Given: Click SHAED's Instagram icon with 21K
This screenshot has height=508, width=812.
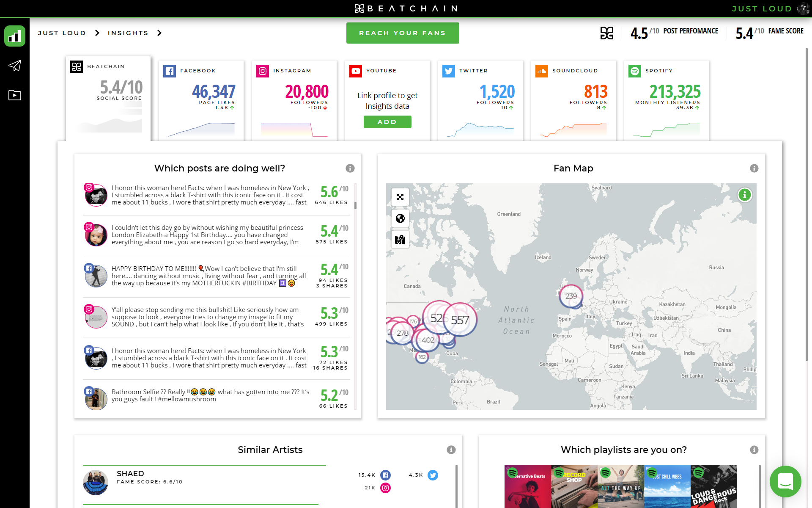Looking at the screenshot, I should tap(386, 488).
